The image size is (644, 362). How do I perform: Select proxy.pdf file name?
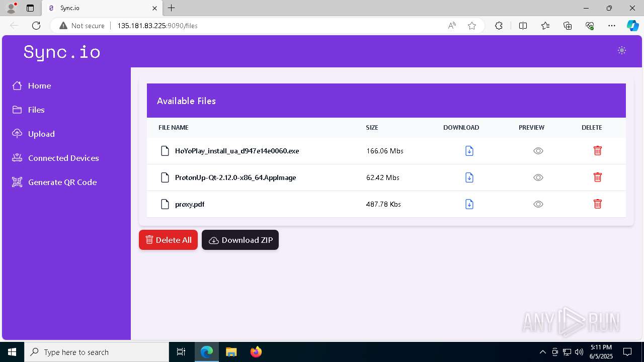[190, 204]
